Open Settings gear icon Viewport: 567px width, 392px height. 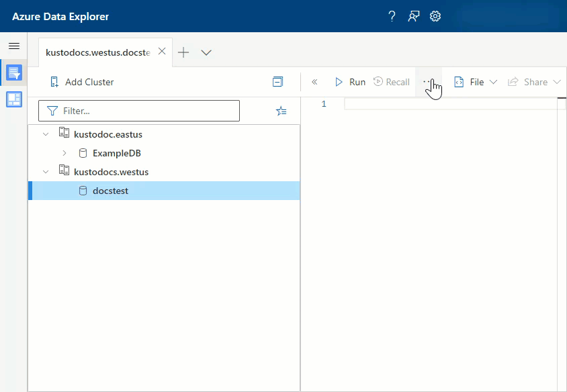pyautogui.click(x=435, y=16)
